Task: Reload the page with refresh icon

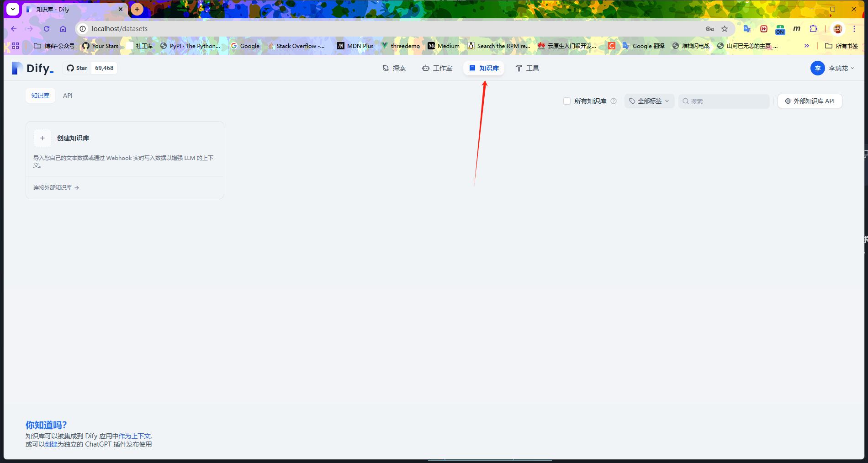Action: tap(47, 29)
